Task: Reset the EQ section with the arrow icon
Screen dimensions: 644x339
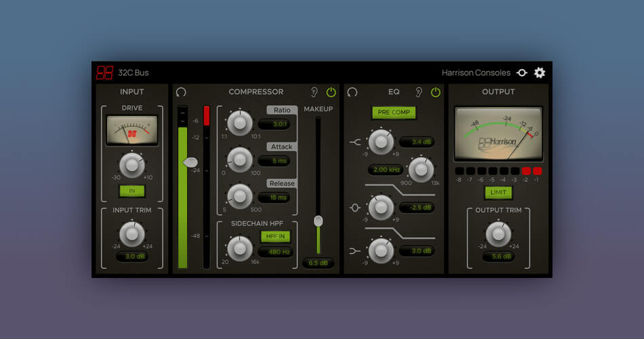Action: point(353,92)
